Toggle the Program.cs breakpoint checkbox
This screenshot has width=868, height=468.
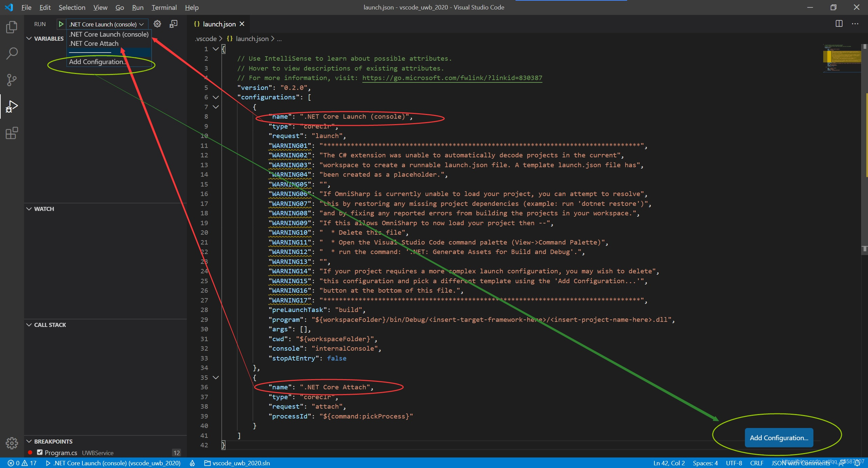pos(39,452)
